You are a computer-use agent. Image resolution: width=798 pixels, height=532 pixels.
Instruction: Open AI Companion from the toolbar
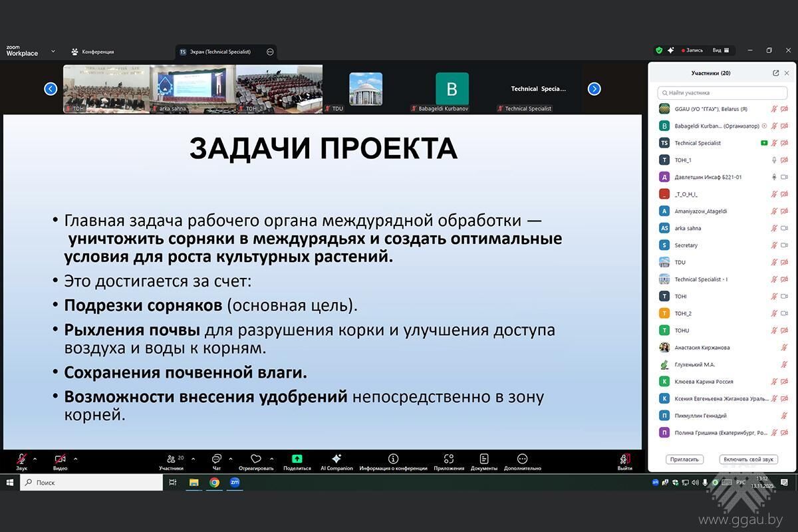[x=336, y=459]
